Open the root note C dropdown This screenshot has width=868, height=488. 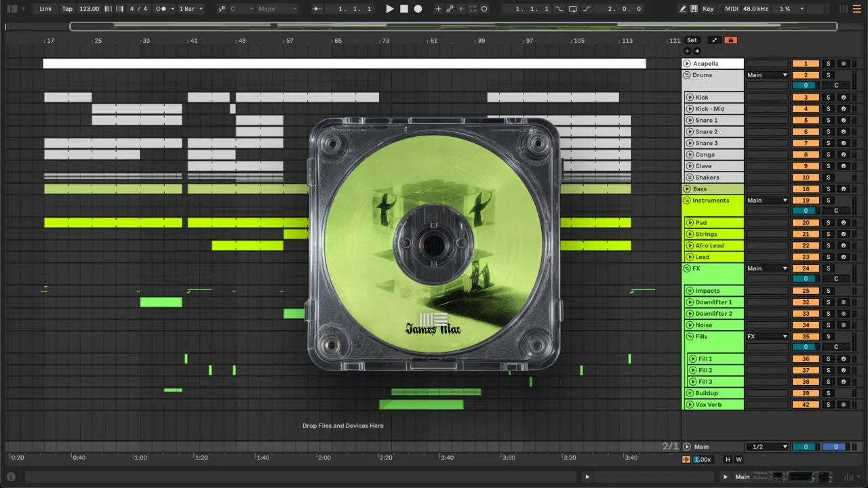pos(241,9)
